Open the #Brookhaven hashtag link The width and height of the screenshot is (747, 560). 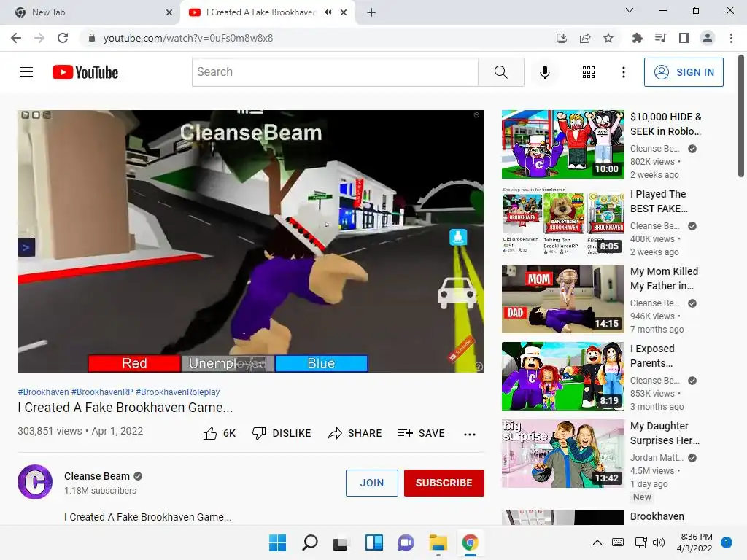pyautogui.click(x=43, y=392)
